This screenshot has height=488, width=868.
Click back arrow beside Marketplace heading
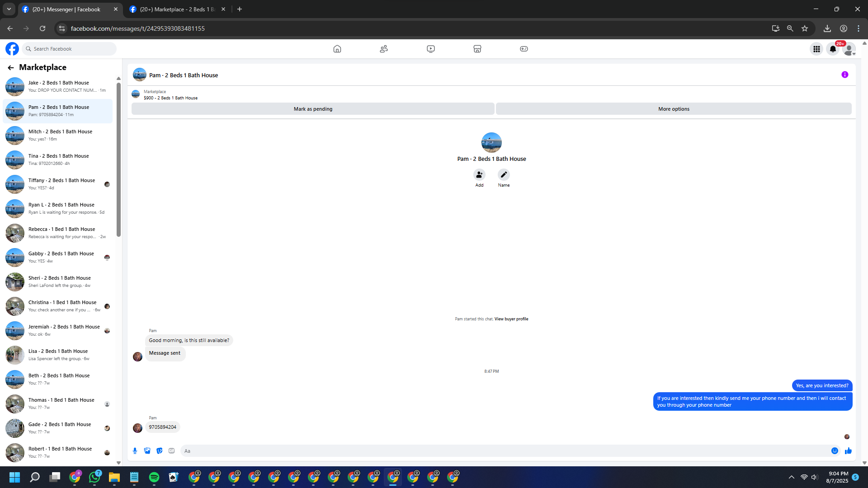coord(11,68)
